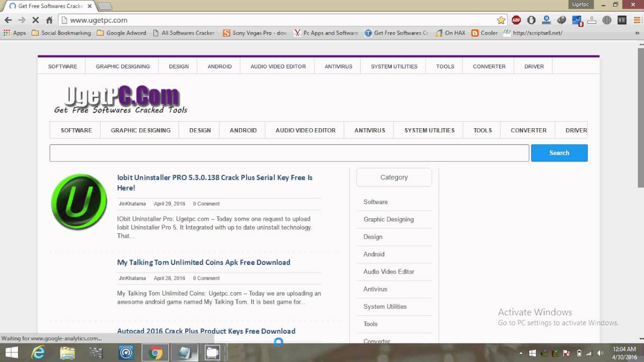Open Iobit Uninstaller PRO crack article title

215,183
